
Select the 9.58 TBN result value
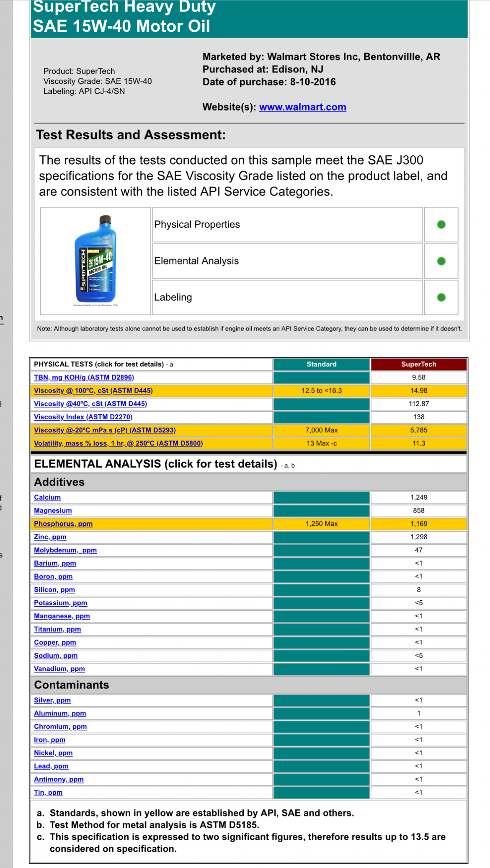419,377
